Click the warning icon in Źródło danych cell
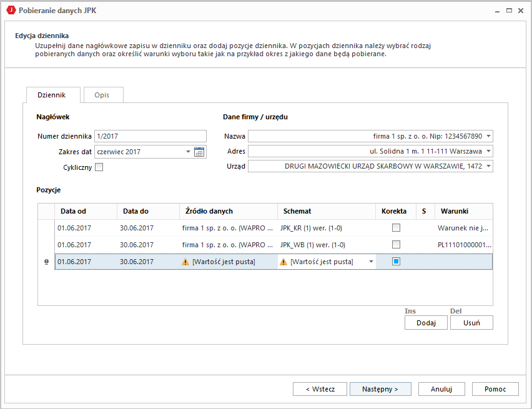 (185, 262)
